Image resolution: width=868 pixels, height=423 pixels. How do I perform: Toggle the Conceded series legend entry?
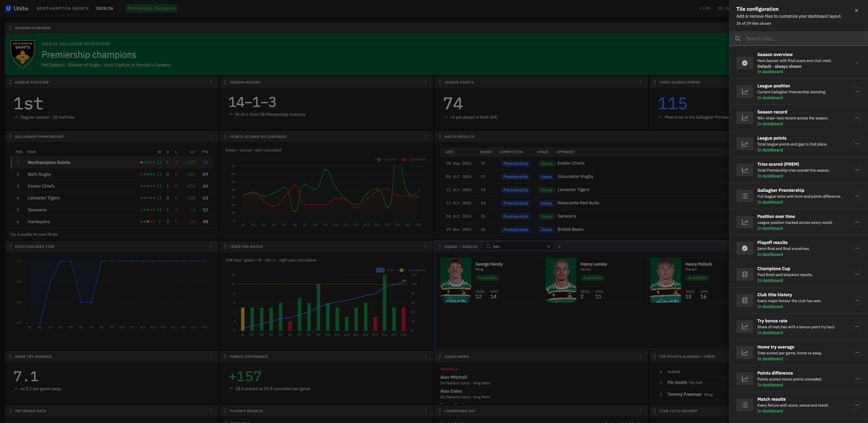point(412,159)
